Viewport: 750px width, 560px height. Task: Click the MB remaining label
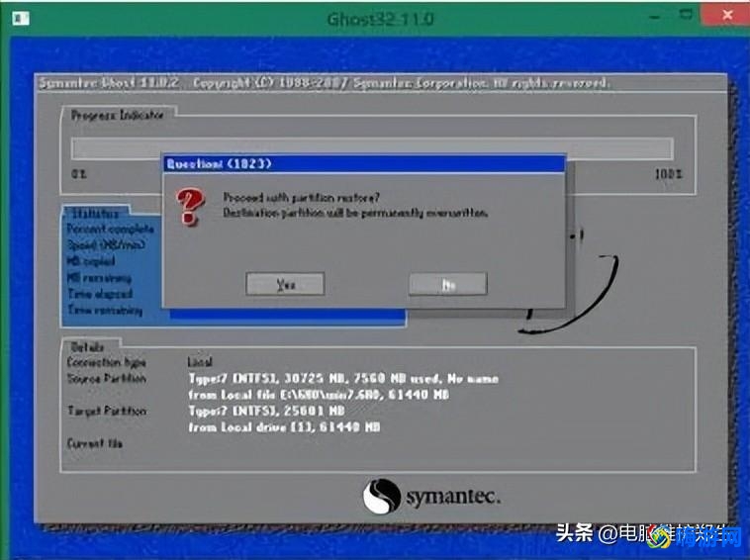99,278
